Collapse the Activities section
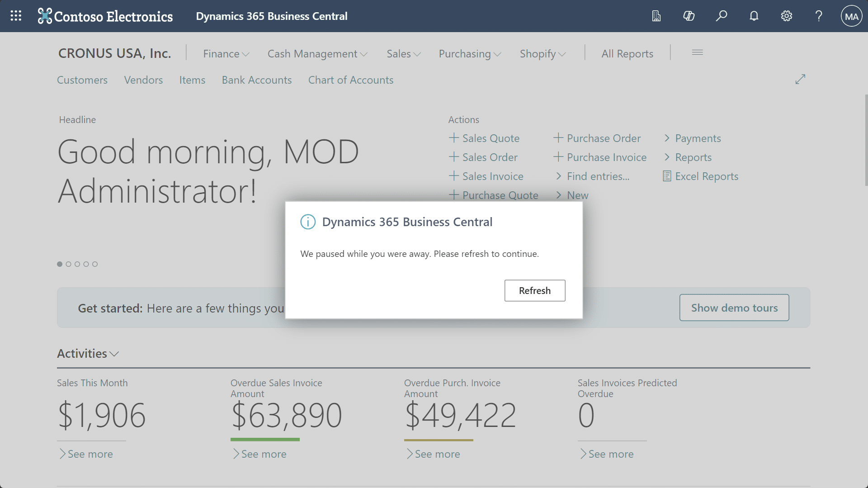 (x=88, y=354)
